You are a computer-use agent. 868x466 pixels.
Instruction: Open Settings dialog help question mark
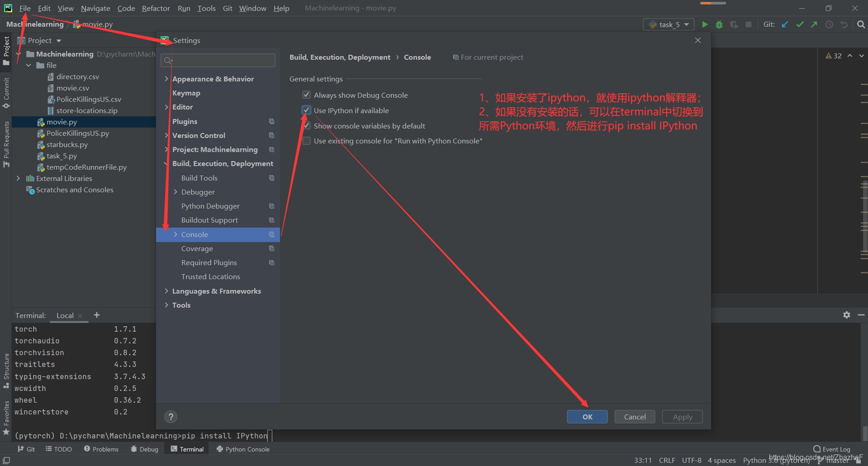click(x=171, y=417)
